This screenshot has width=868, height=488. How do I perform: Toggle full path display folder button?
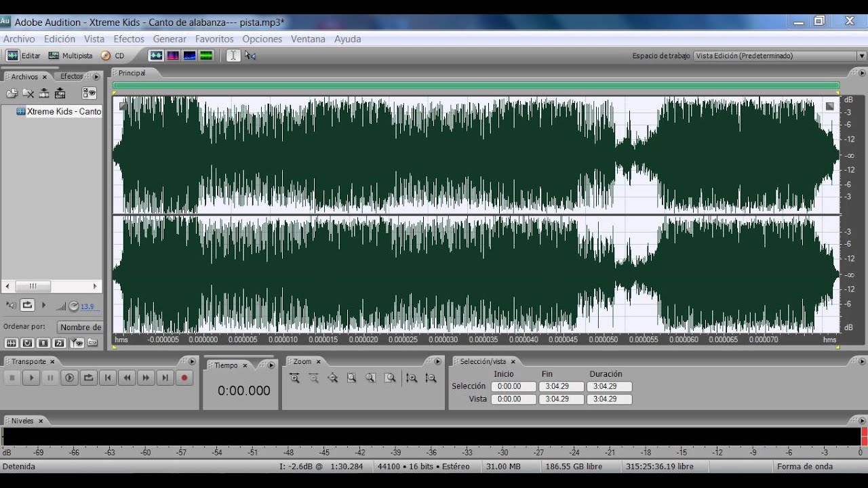click(x=93, y=343)
